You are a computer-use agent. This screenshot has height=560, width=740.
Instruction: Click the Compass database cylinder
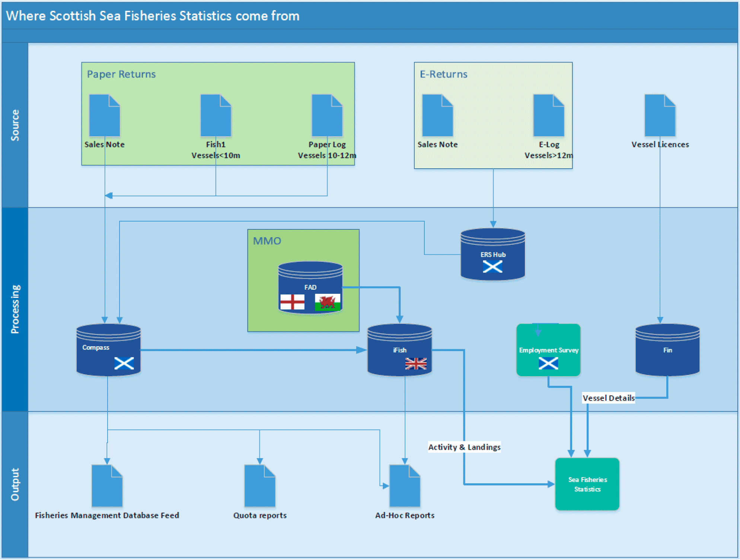108,350
